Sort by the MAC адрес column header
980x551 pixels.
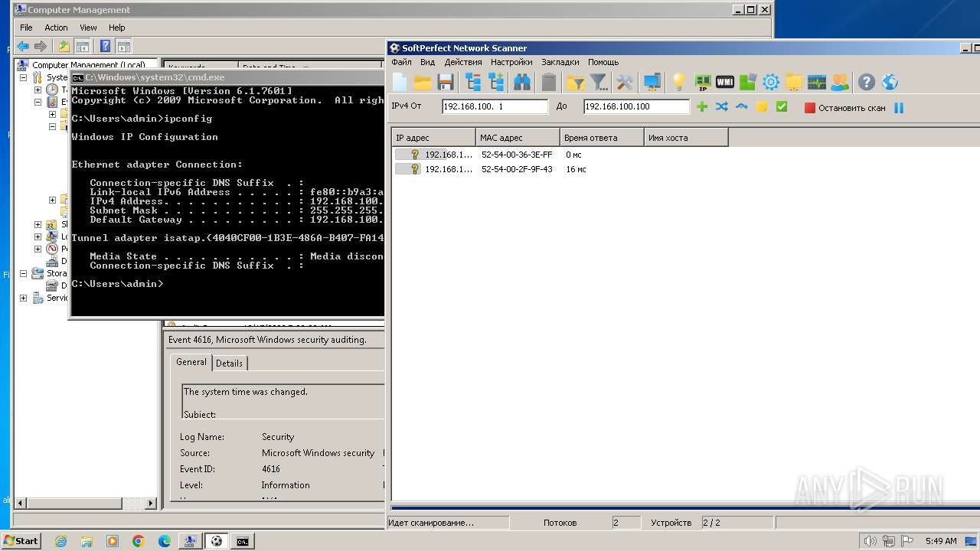[518, 138]
